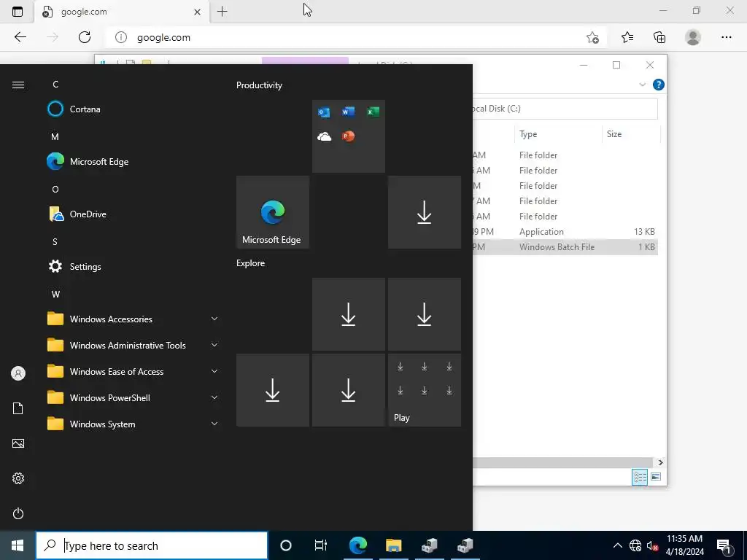The image size is (747, 560).
Task: Open Edge Collections
Action: click(659, 37)
